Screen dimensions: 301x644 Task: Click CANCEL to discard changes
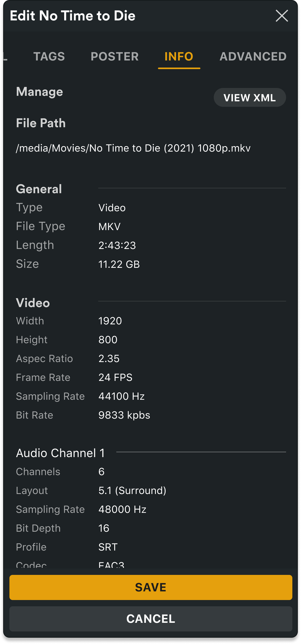[151, 619]
